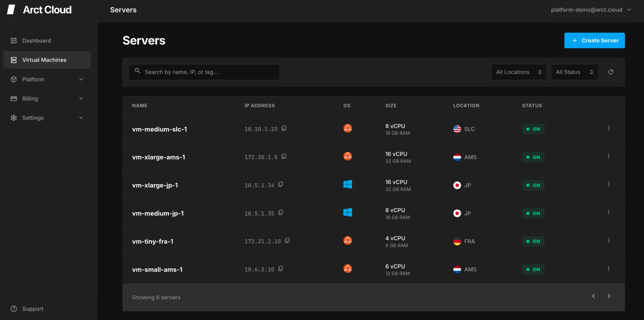Click the Ubuntu OS icon for vm-tiny-fra-1
Image resolution: width=644 pixels, height=320 pixels.
click(x=347, y=241)
